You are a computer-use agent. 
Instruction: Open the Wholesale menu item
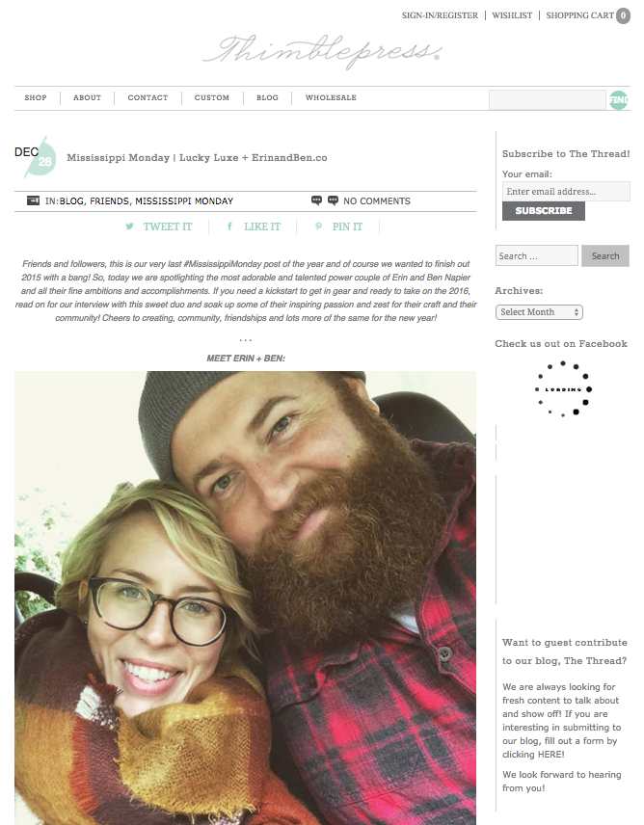point(331,98)
